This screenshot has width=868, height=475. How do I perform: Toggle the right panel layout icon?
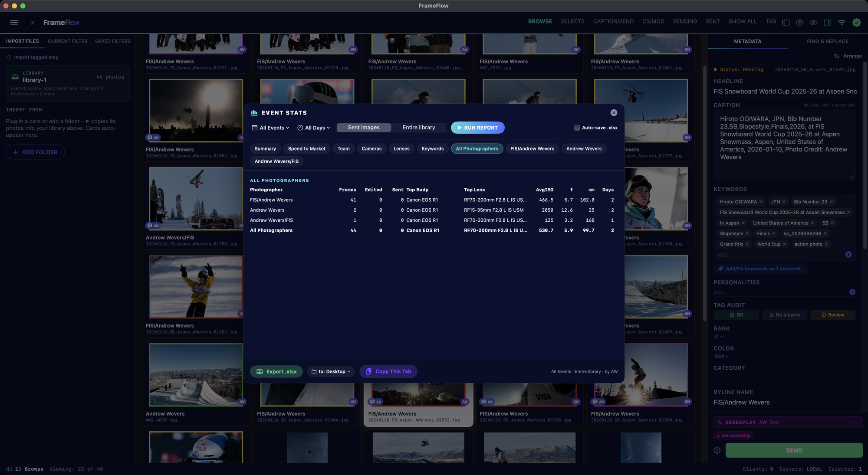tap(828, 23)
